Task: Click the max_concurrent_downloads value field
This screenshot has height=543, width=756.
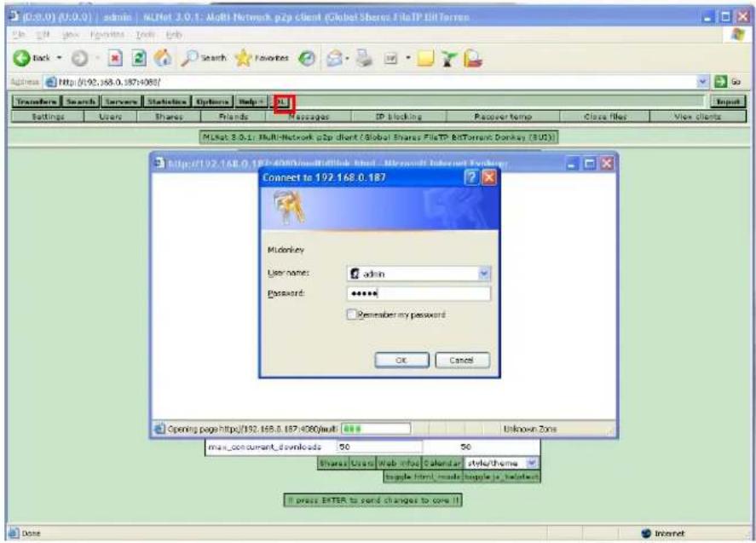Action: tap(378, 447)
